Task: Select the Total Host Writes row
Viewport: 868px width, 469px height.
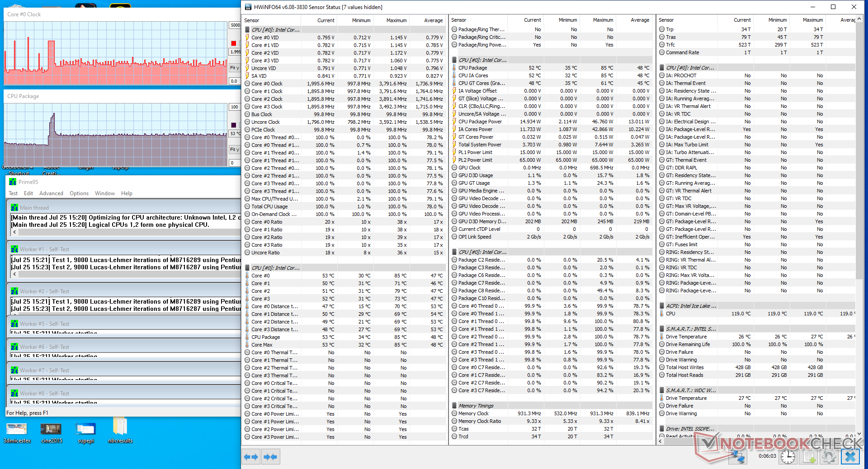Action: pos(756,367)
